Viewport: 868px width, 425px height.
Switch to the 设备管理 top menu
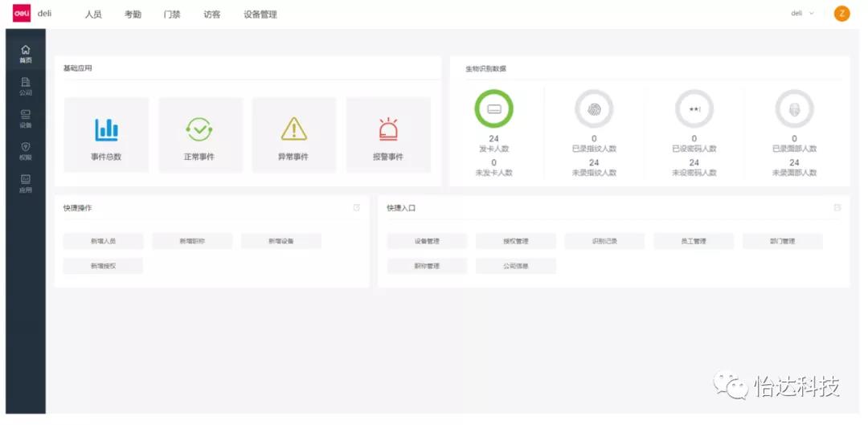(260, 14)
